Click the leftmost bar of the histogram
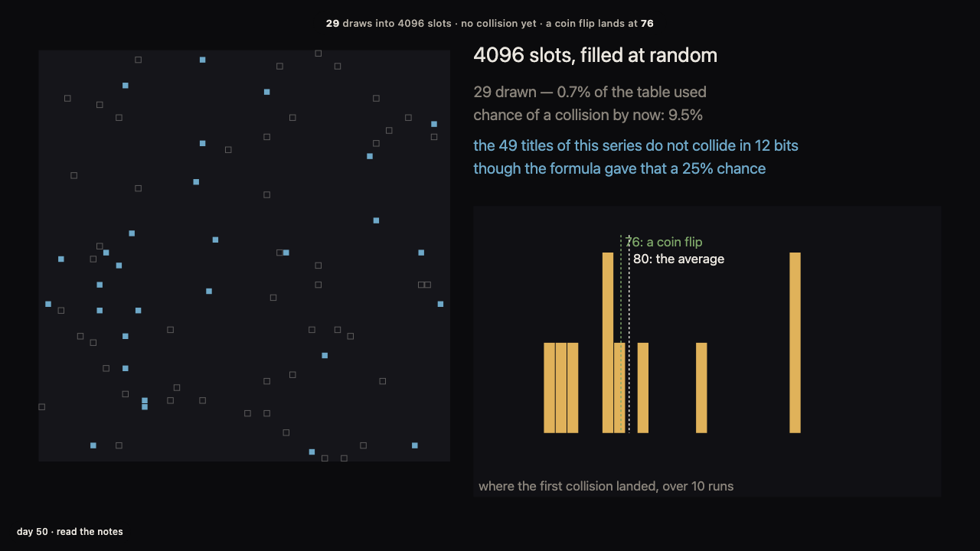The height and width of the screenshot is (551, 980). 549,388
